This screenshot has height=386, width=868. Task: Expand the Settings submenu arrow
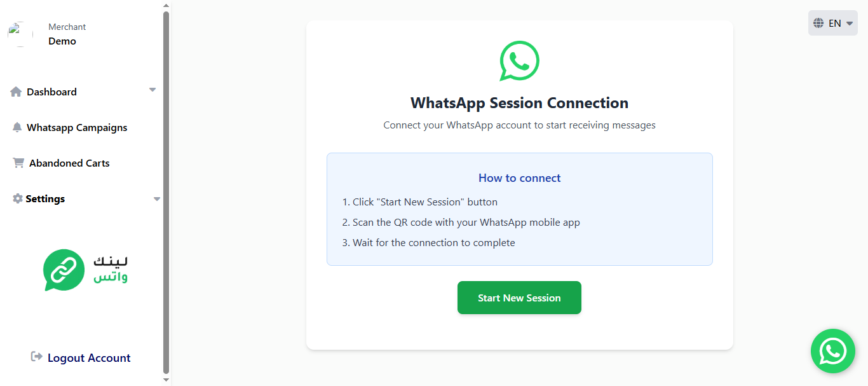(x=157, y=199)
